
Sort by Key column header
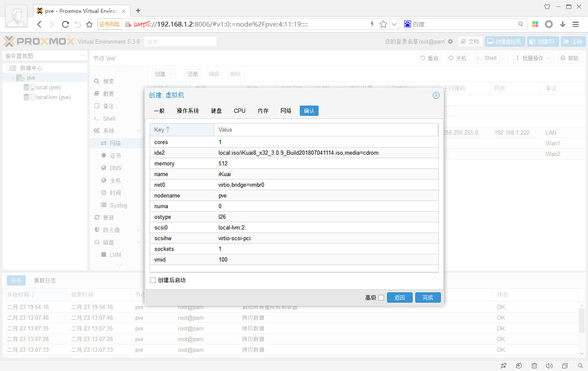(182, 130)
